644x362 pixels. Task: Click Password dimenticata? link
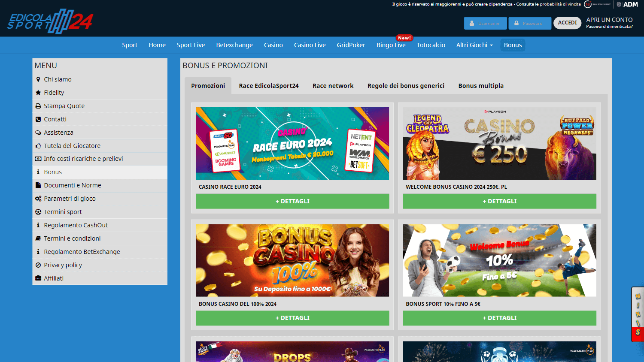click(609, 27)
